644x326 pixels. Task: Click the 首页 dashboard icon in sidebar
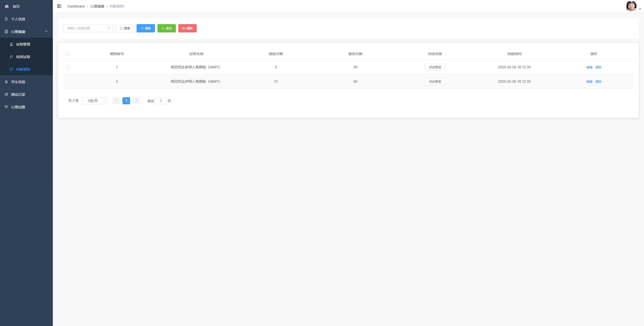click(7, 6)
